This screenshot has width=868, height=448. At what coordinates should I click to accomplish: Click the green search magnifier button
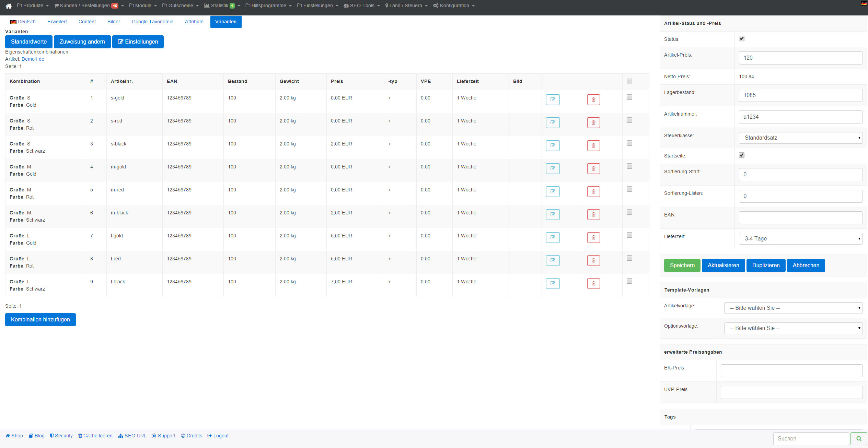859,438
